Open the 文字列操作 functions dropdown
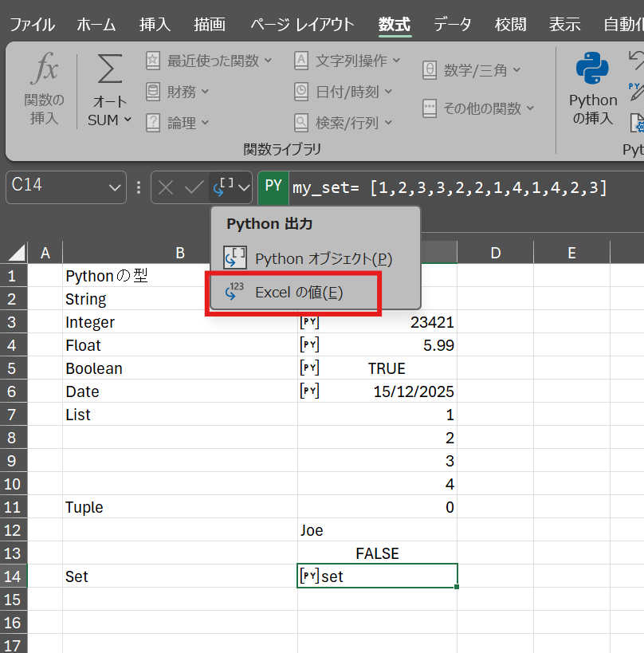The image size is (644, 653). (348, 61)
